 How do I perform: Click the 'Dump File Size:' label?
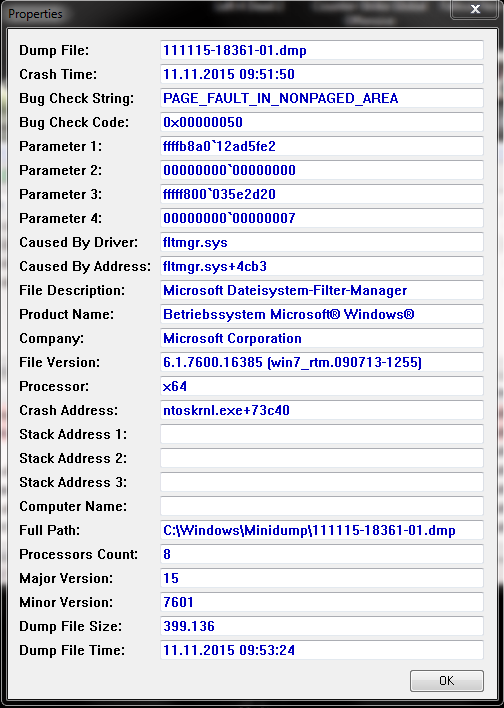pos(70,627)
